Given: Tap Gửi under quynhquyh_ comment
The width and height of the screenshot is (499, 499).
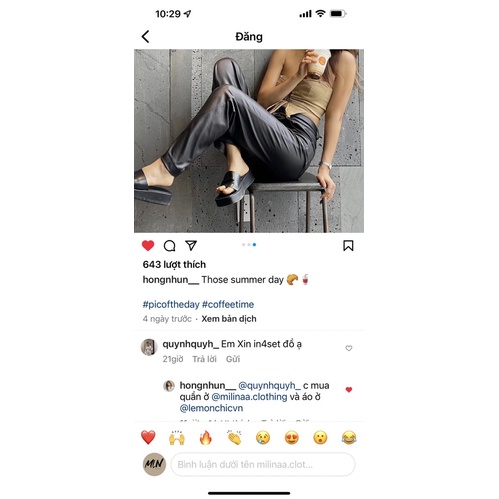Looking at the screenshot, I should (233, 359).
